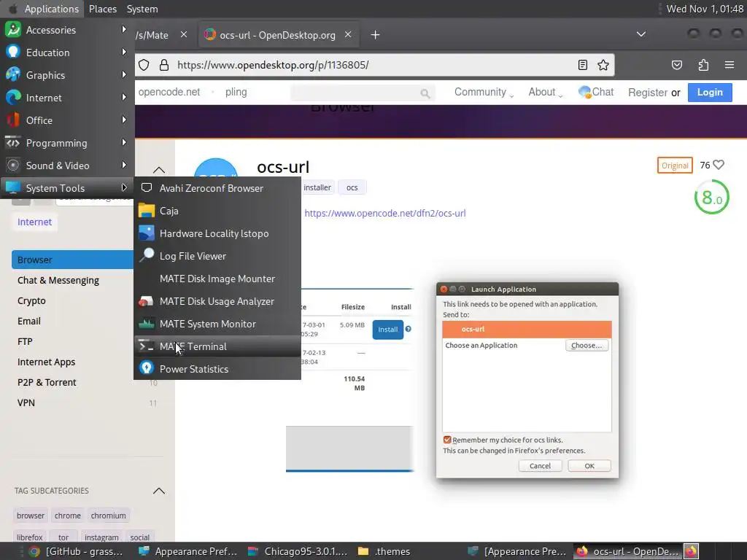The height and width of the screenshot is (560, 747).
Task: Like ocs-url with the heart icon
Action: click(719, 165)
